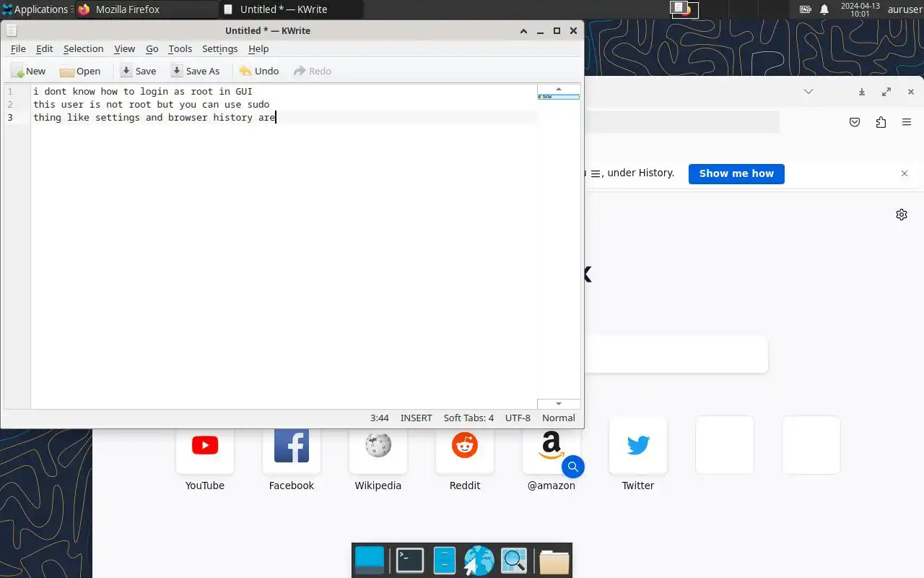Open new tab personalize gear in Firefox
This screenshot has width=924, height=578.
point(902,215)
